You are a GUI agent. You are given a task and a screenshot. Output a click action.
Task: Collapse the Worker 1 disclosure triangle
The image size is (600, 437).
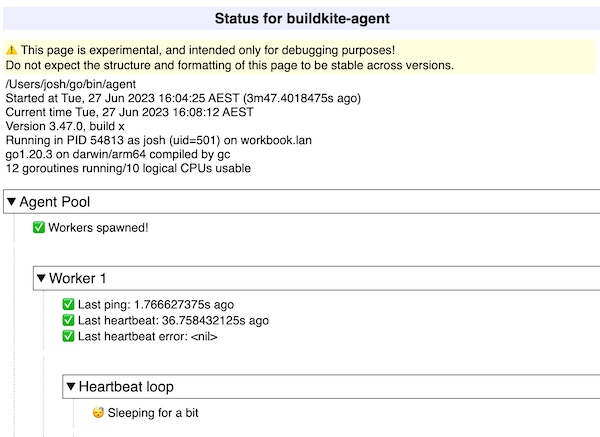pos(41,278)
